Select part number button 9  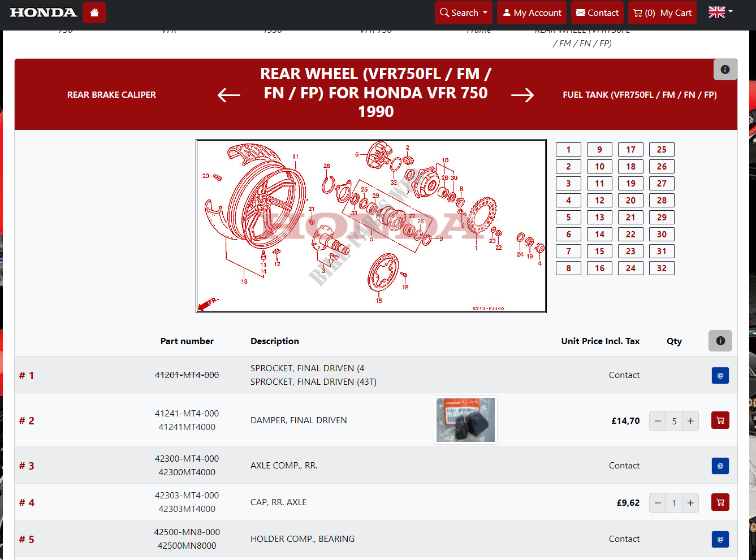click(599, 150)
